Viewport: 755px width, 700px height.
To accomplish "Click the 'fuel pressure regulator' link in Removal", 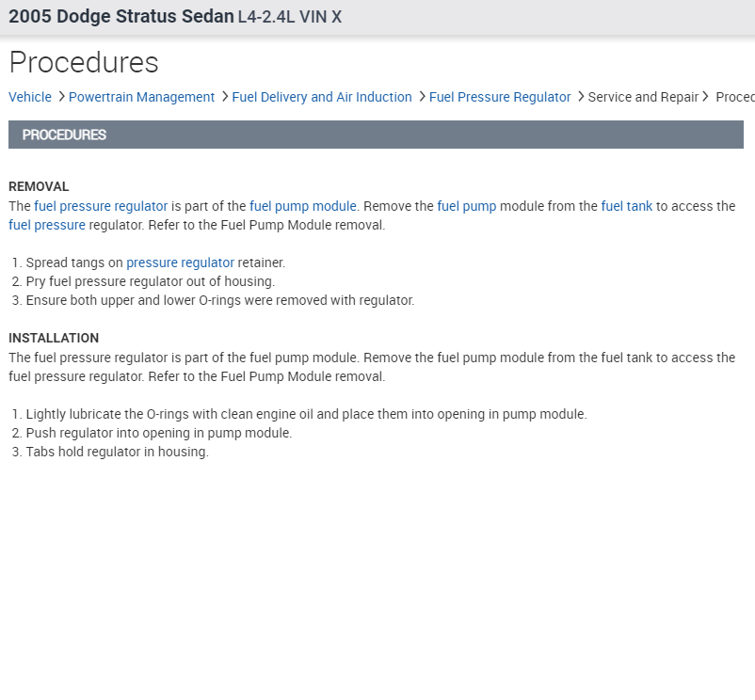I will (x=101, y=206).
